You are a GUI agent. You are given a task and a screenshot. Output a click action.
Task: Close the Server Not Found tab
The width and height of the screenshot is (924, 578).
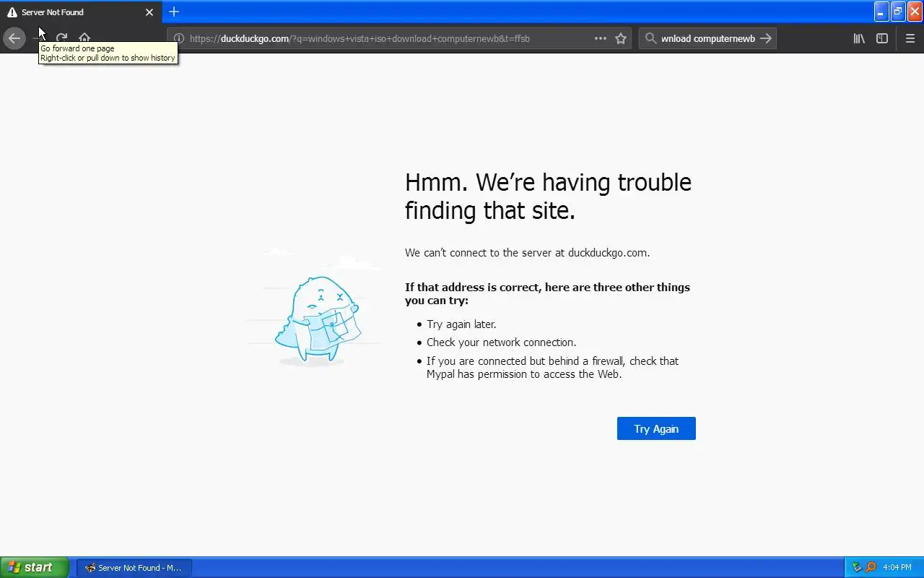(149, 12)
